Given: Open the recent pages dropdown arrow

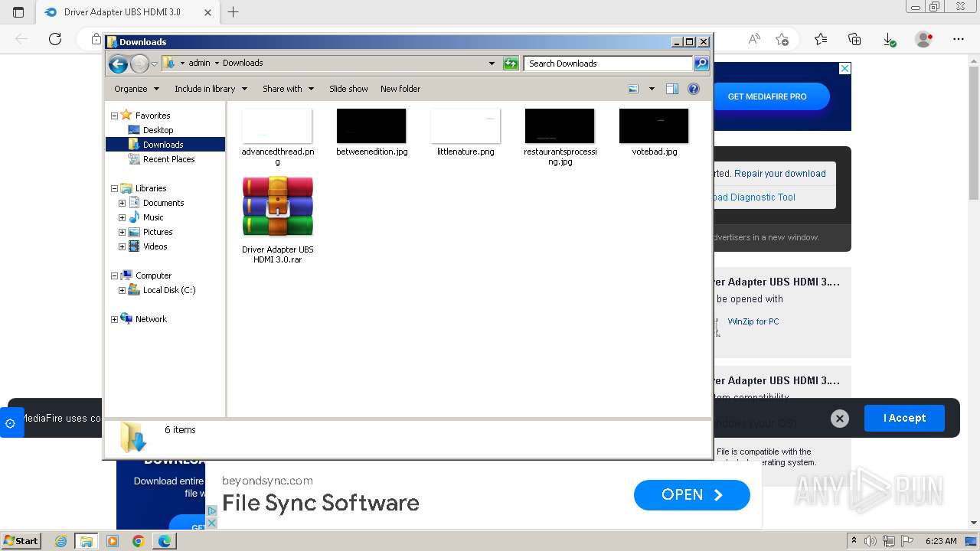Looking at the screenshot, I should (154, 64).
